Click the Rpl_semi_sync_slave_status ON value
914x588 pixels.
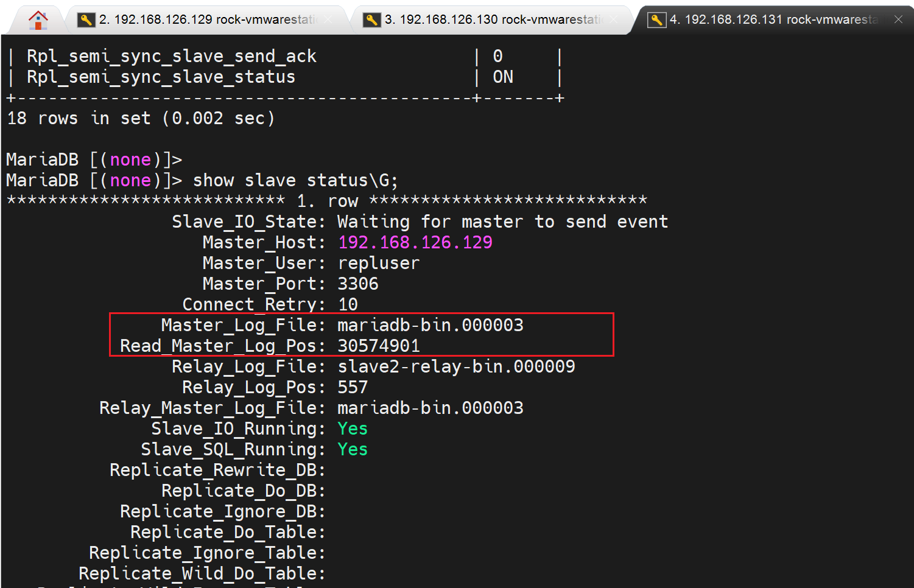[x=502, y=77]
